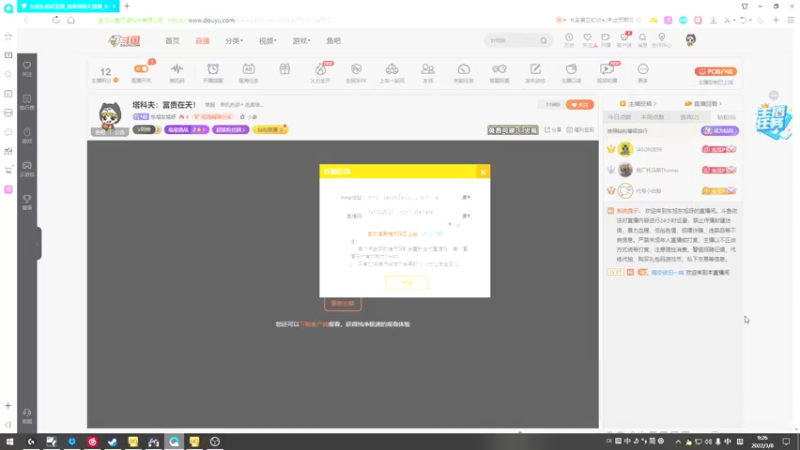800x450 pixels.
Task: Refresh the browser page
Action: (x=56, y=20)
